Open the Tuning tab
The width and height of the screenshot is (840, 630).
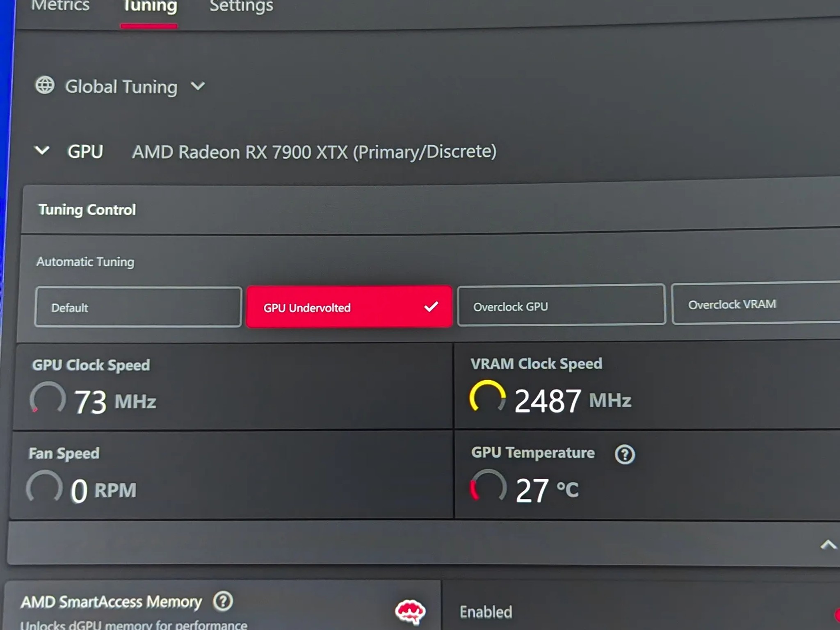point(150,7)
